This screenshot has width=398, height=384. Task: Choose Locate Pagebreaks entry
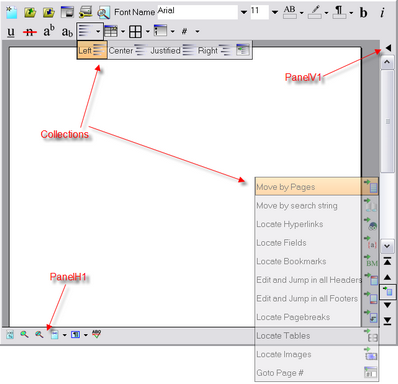(317, 317)
